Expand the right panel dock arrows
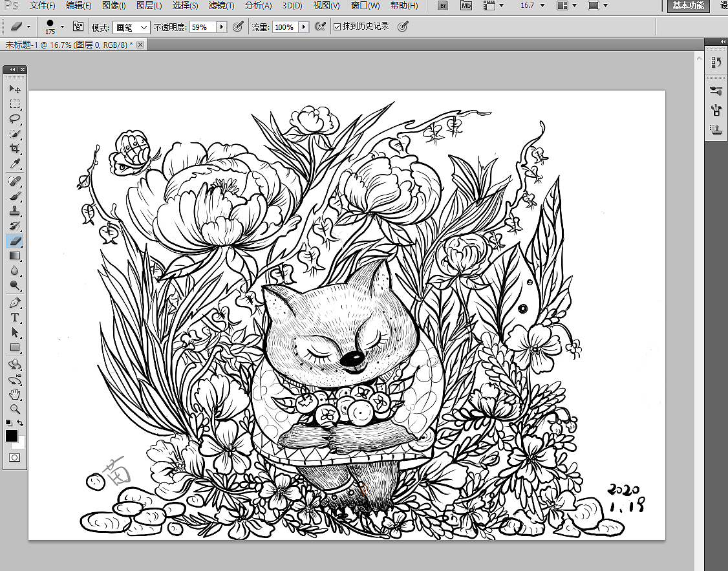 click(x=723, y=42)
